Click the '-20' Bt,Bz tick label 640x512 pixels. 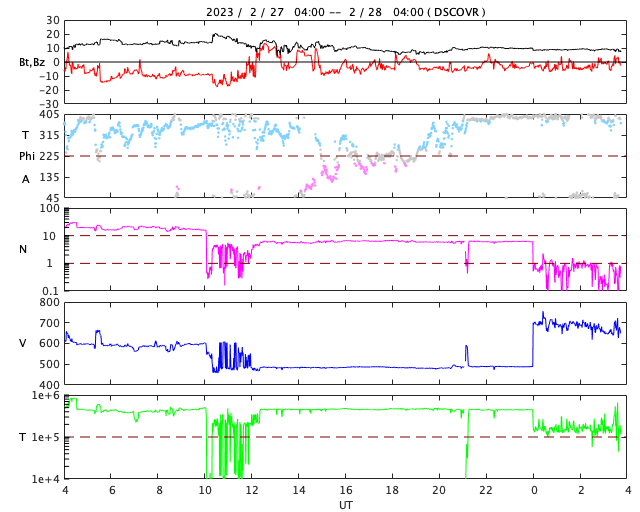click(x=49, y=90)
